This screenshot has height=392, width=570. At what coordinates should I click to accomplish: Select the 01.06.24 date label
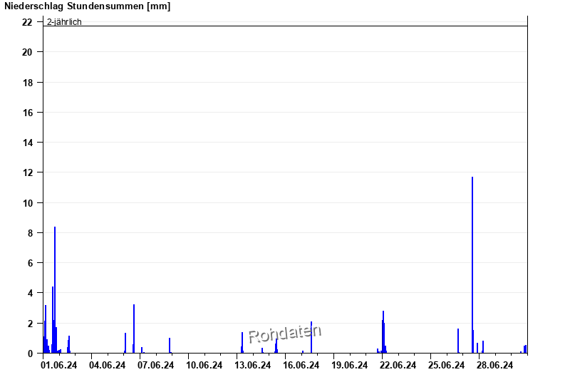tap(58, 366)
